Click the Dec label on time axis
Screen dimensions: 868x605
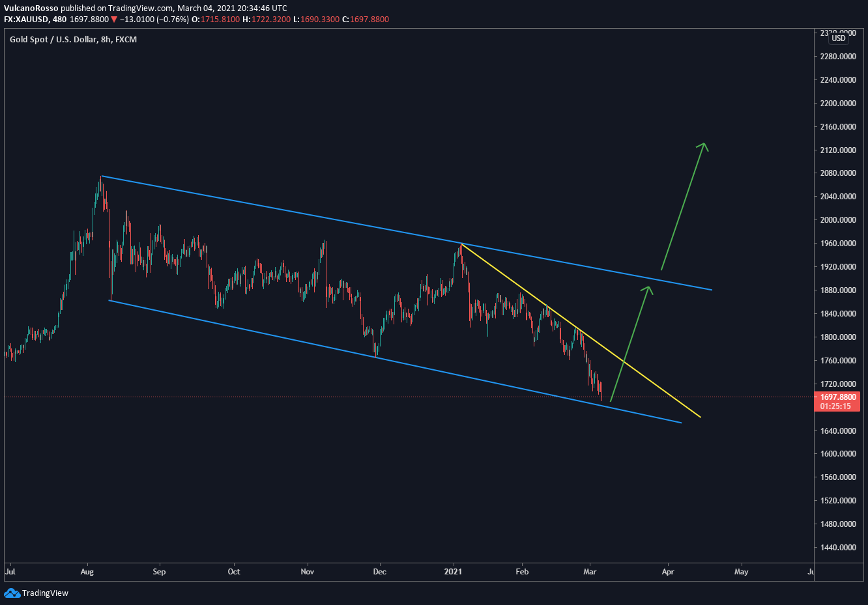click(x=380, y=572)
